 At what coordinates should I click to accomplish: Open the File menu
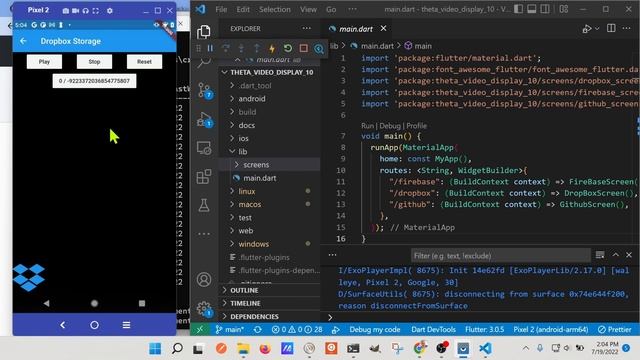click(221, 9)
